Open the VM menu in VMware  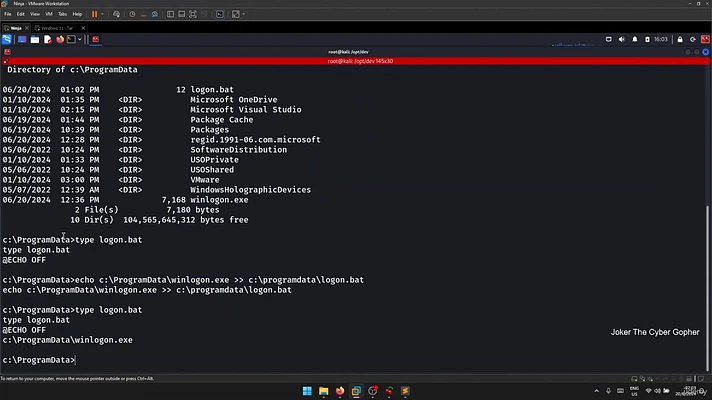pos(47,15)
